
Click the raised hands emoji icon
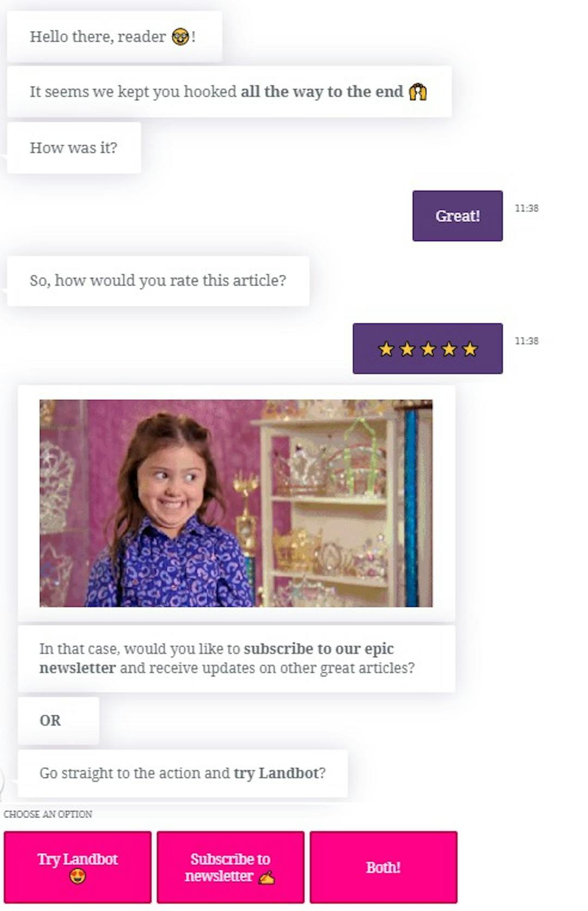click(x=418, y=91)
